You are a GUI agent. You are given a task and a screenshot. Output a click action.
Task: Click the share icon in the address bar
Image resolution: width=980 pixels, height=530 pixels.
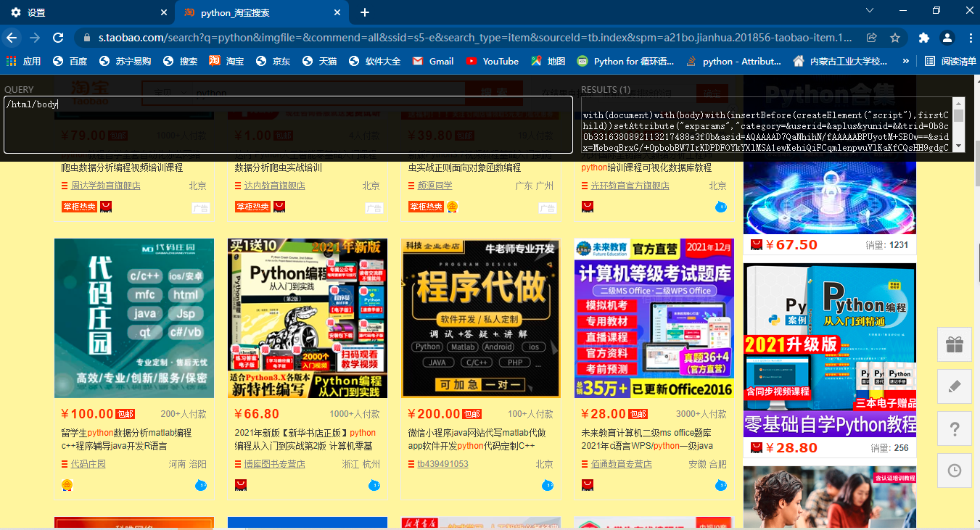pos(872,36)
